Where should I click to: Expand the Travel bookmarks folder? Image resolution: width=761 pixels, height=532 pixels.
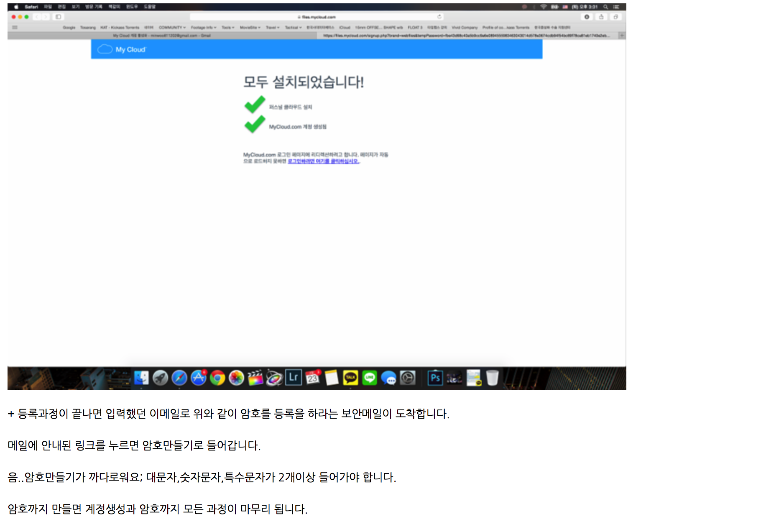pyautogui.click(x=273, y=28)
